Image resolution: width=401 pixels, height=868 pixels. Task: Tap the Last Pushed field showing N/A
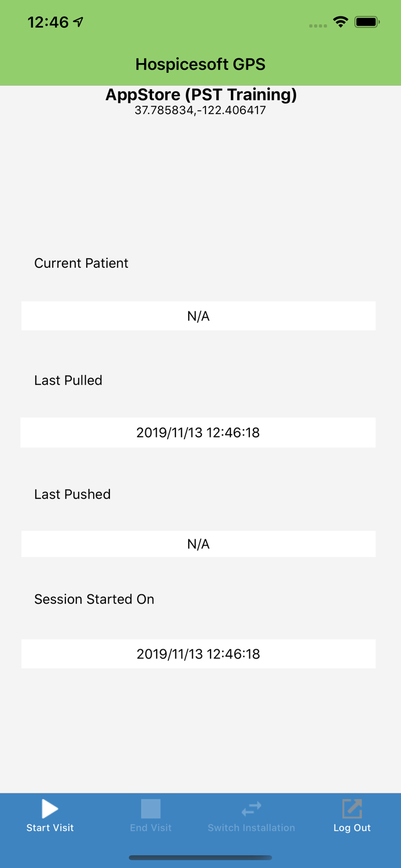(198, 543)
